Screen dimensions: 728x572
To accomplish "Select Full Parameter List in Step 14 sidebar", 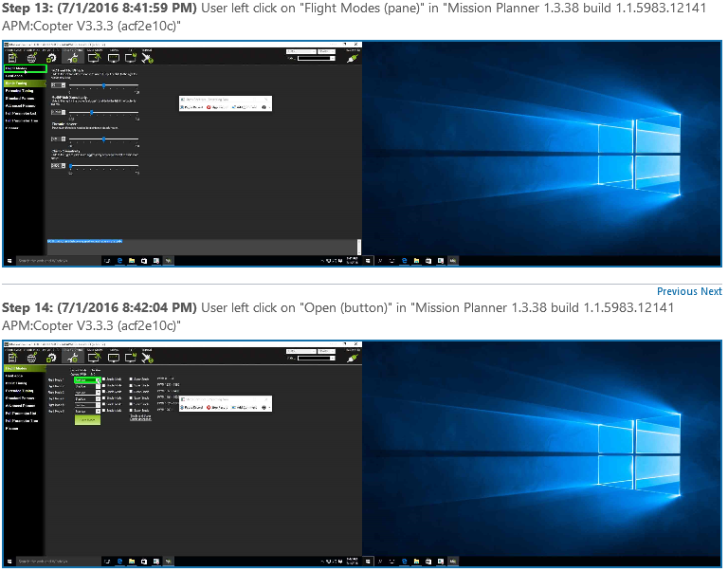I will click(21, 413).
